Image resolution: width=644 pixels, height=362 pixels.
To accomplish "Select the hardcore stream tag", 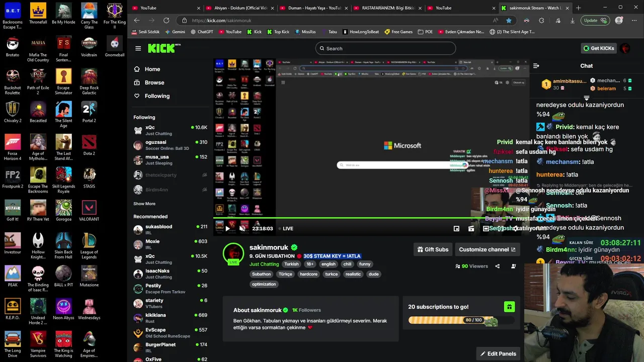I will 308,274.
